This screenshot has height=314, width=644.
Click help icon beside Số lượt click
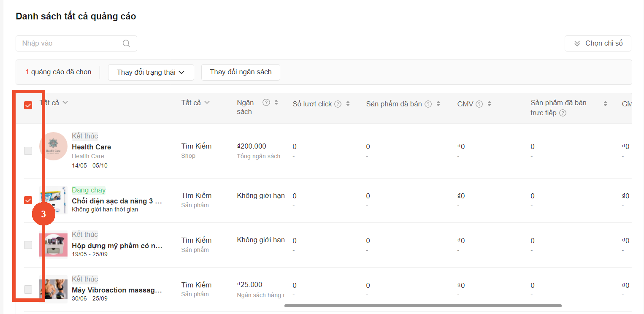click(338, 104)
